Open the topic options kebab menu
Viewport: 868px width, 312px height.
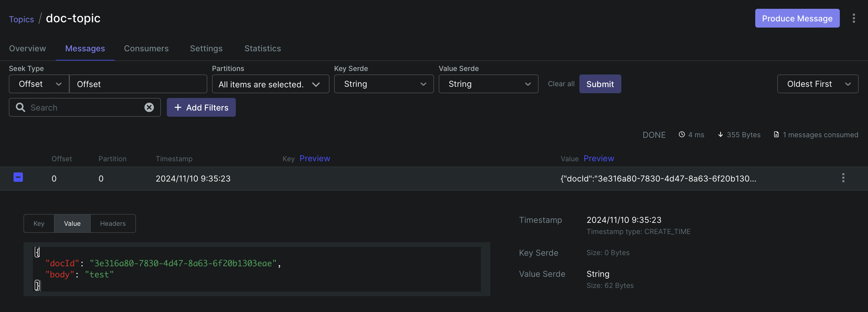854,18
